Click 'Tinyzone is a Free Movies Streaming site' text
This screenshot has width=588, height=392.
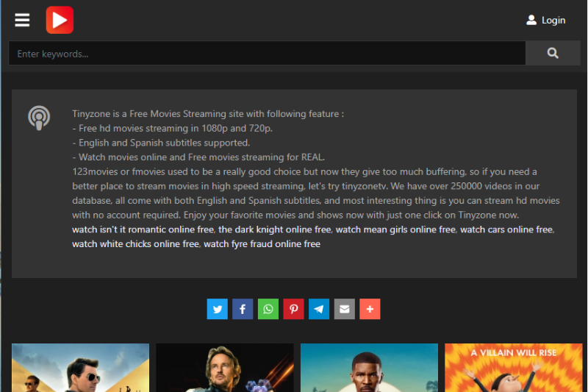click(x=208, y=114)
